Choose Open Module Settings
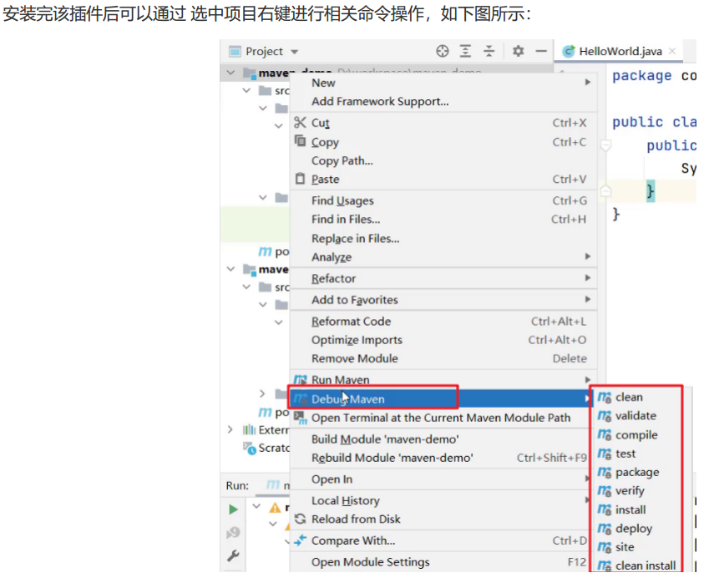 441,562
